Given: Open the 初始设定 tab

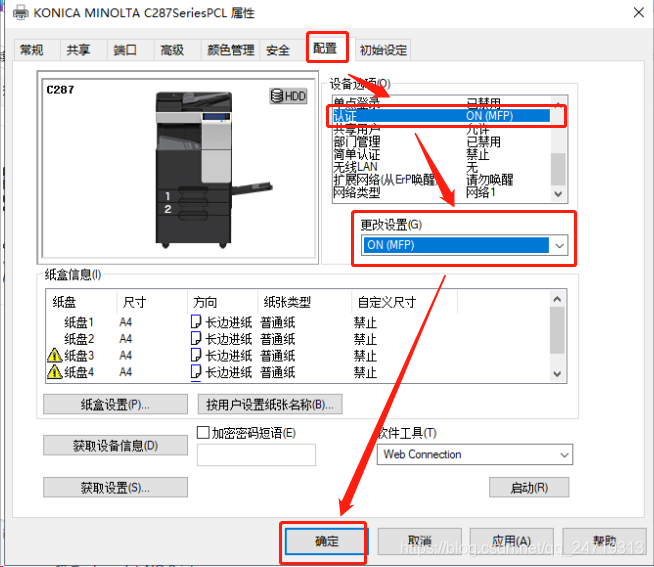Looking at the screenshot, I should [x=383, y=50].
